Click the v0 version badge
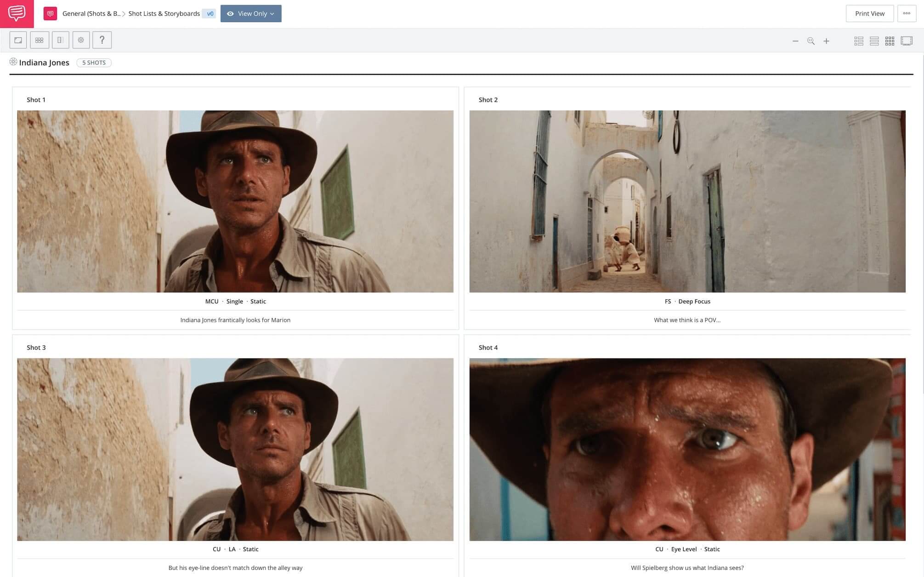 210,13
